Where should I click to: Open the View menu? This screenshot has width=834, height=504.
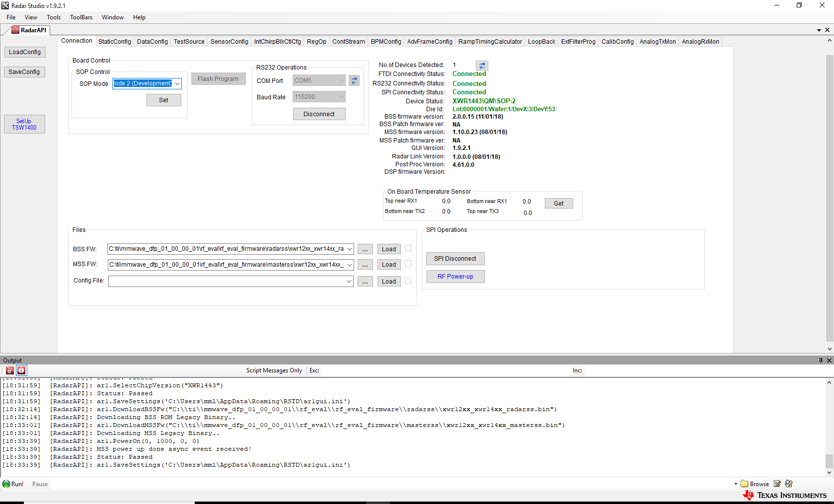(31, 17)
